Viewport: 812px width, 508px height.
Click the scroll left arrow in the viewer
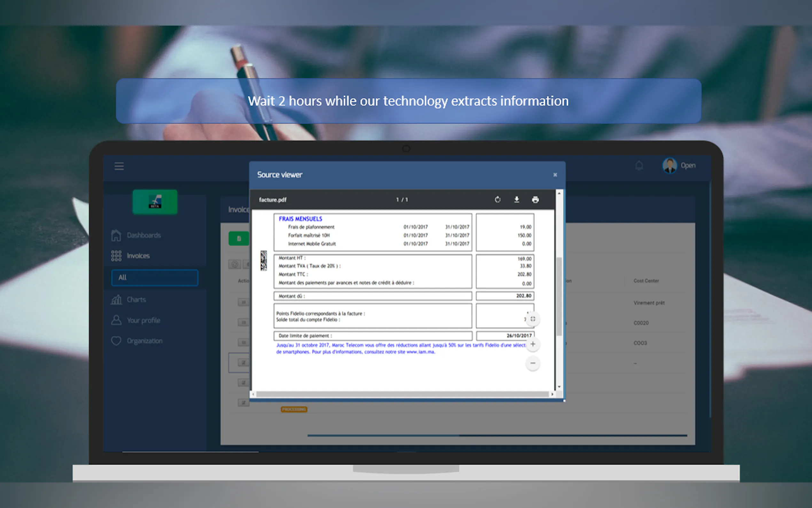[254, 394]
